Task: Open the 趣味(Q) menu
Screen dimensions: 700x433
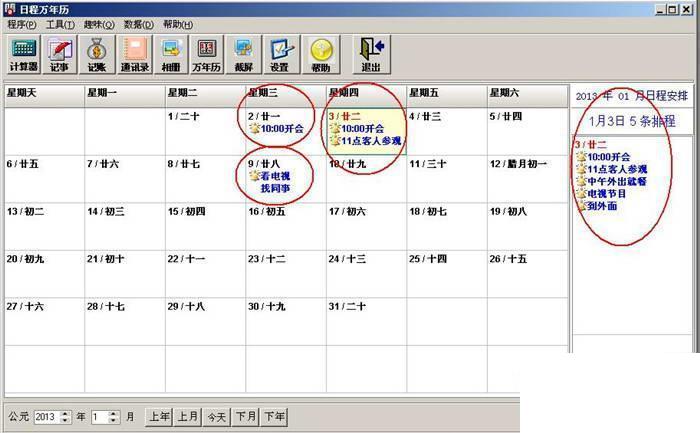Action: click(x=99, y=25)
